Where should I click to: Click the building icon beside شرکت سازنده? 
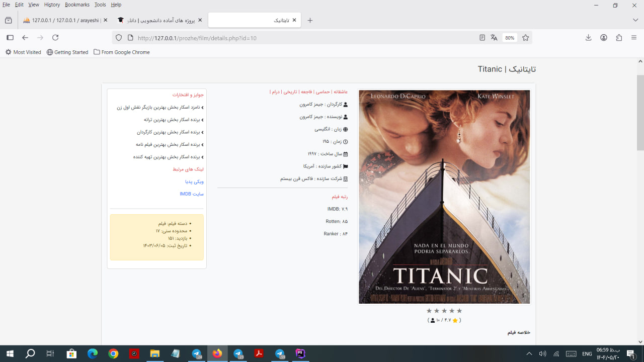coord(345,178)
